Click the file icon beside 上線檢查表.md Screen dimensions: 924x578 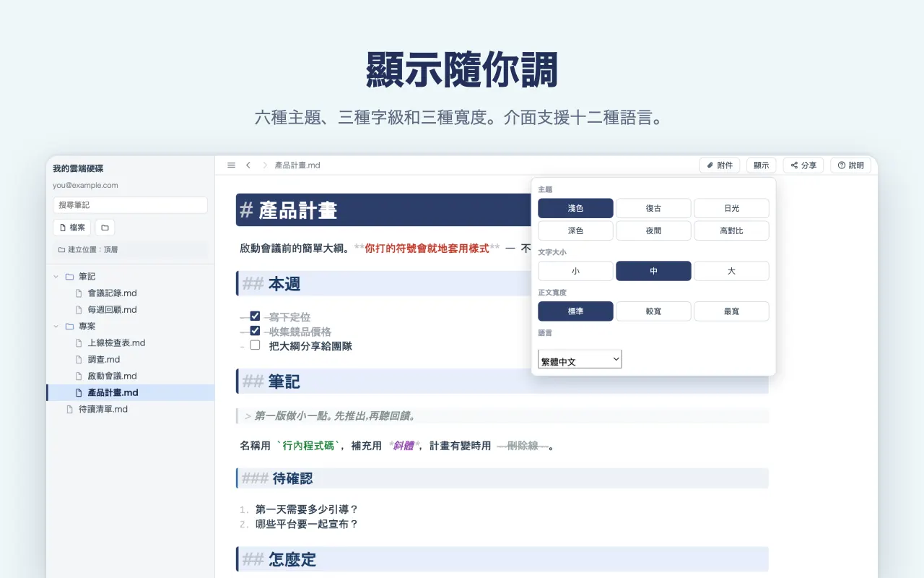click(x=79, y=343)
